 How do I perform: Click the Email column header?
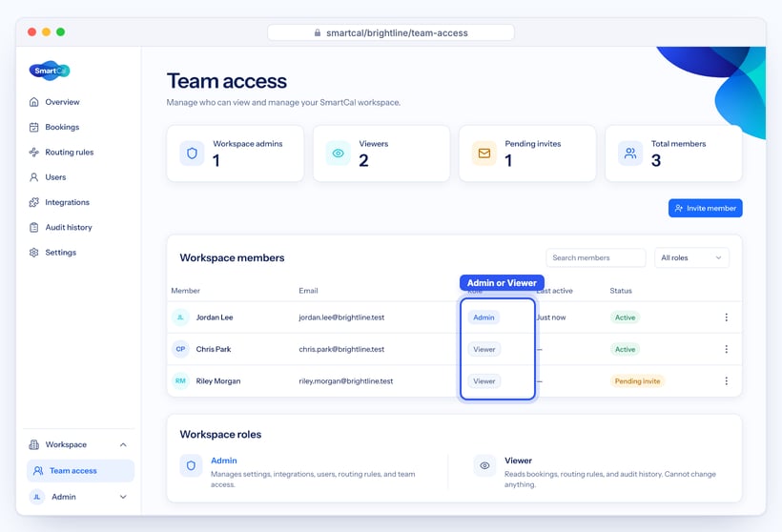pyautogui.click(x=308, y=291)
